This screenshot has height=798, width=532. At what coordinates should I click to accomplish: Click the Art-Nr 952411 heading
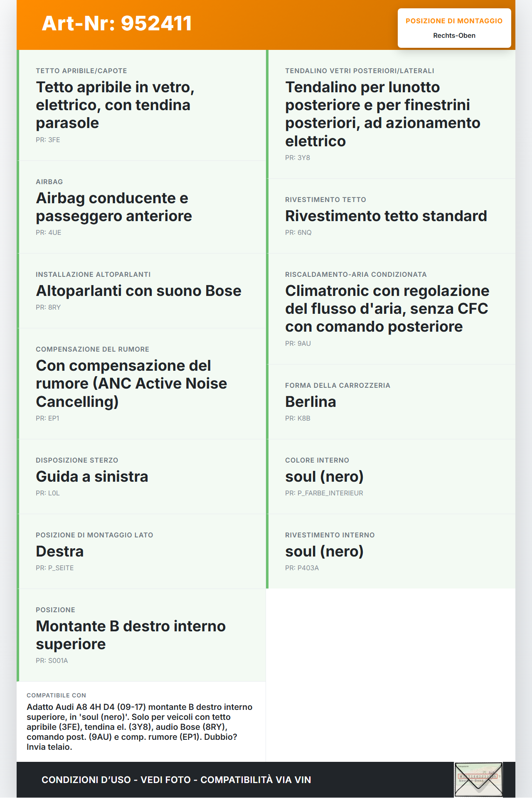(117, 23)
